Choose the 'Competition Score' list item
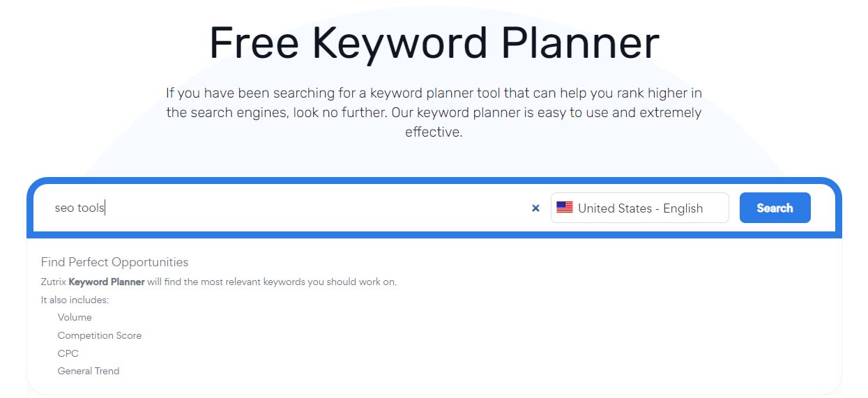The image size is (868, 398). pos(99,335)
